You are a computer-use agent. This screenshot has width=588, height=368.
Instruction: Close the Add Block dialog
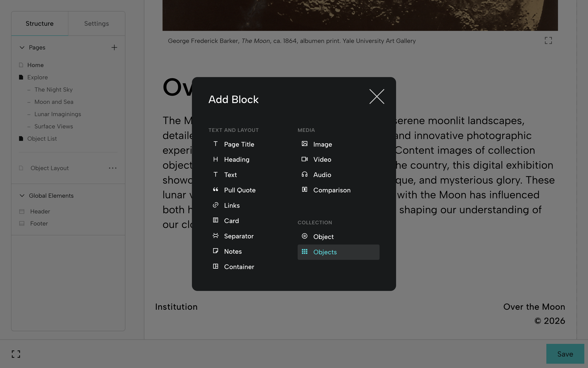click(377, 97)
